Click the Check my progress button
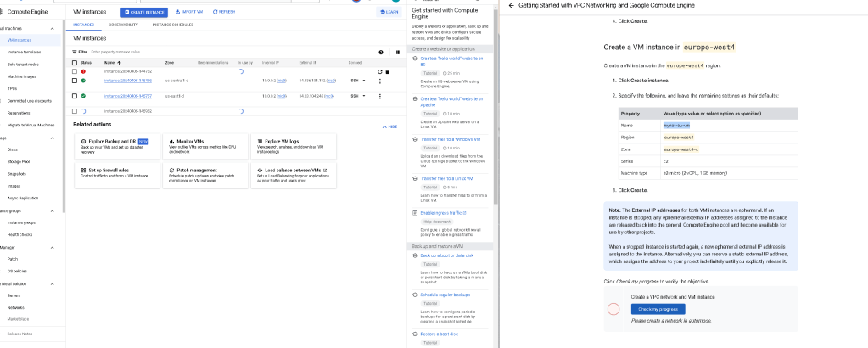Image resolution: width=868 pixels, height=348 pixels. click(658, 309)
